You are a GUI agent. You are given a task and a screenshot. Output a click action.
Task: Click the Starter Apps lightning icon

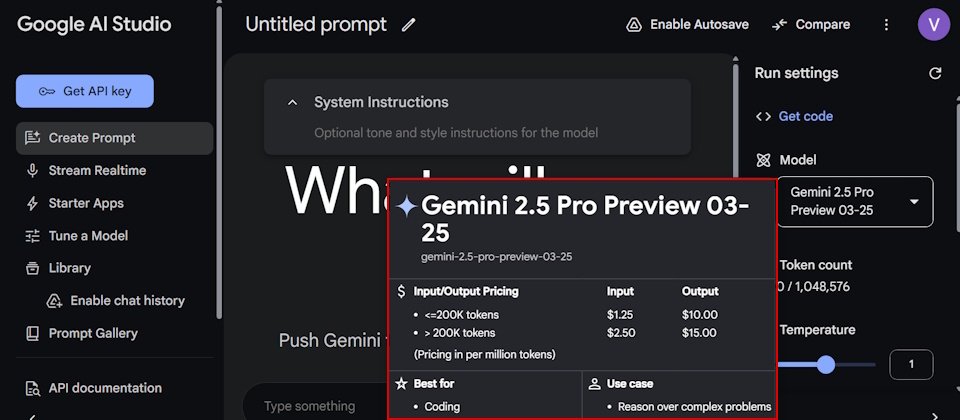coord(32,203)
